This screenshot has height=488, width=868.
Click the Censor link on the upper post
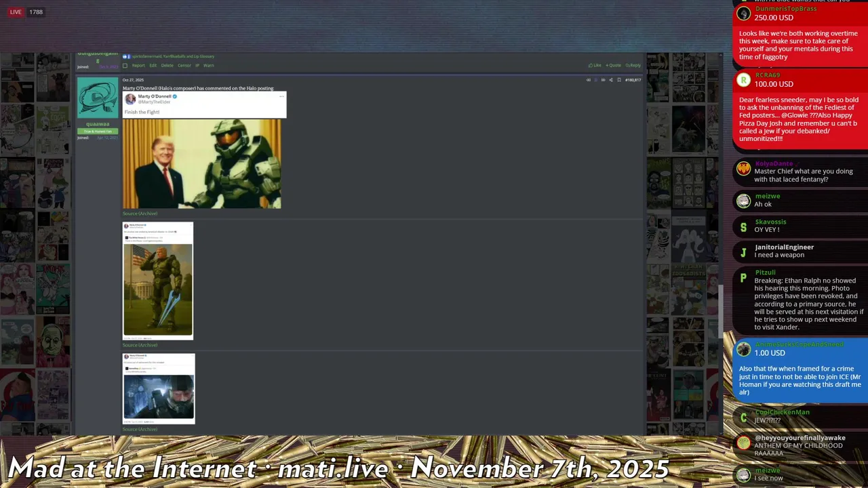tap(184, 66)
